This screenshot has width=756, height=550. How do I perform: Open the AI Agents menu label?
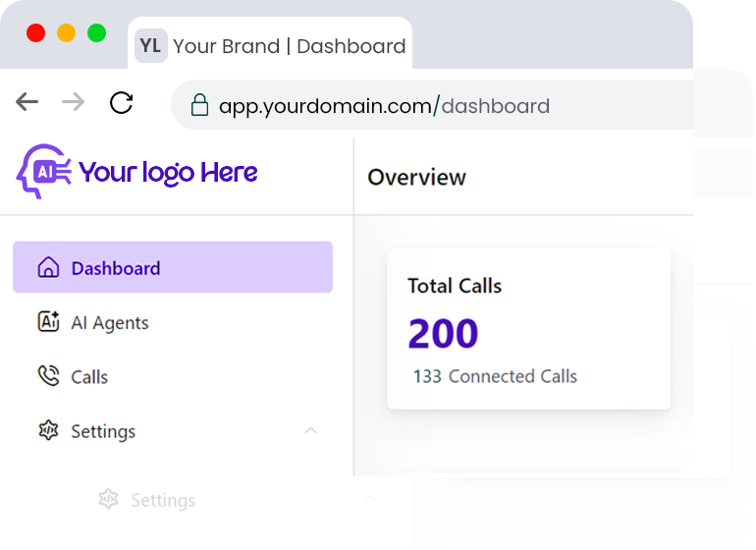110,323
